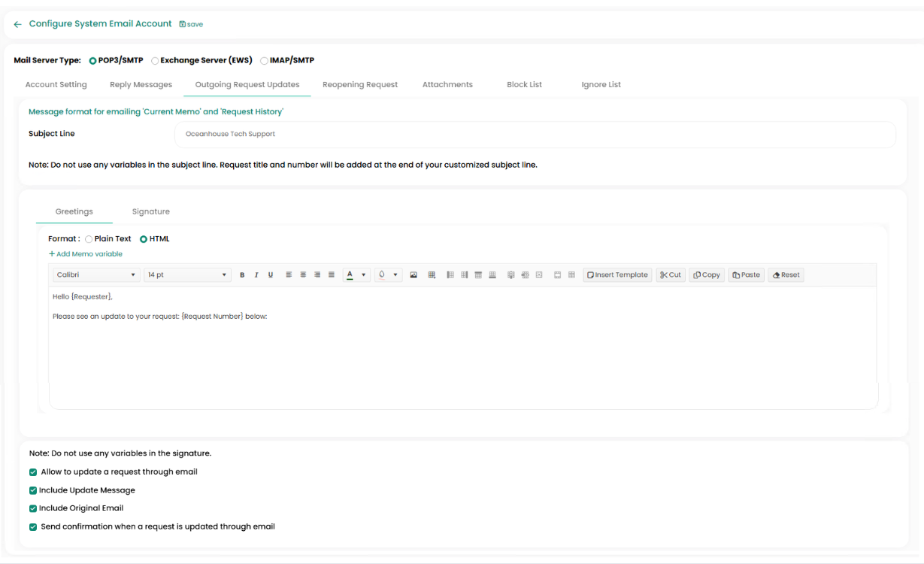The height and width of the screenshot is (564, 924).
Task: Switch to the Reopening Request tab
Action: coord(360,84)
